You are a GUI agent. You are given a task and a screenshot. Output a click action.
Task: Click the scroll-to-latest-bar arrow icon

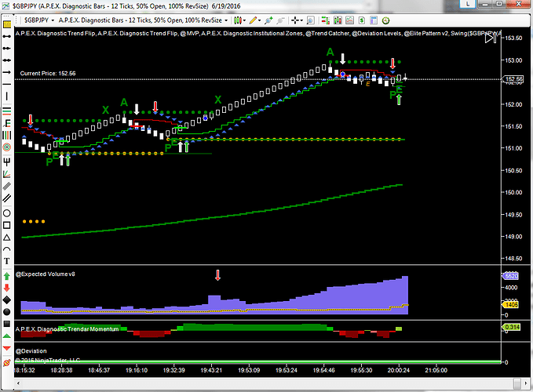pyautogui.click(x=490, y=38)
